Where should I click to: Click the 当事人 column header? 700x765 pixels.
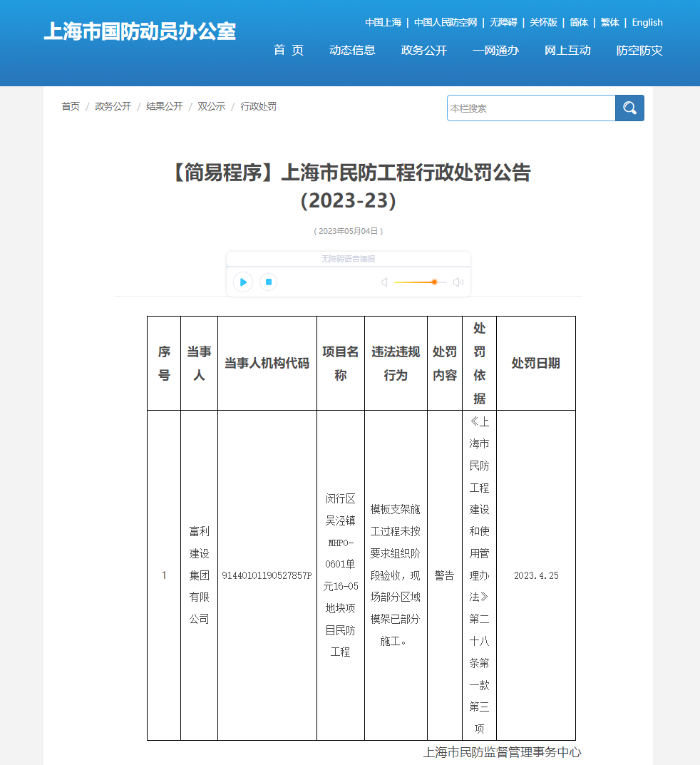[x=199, y=364]
